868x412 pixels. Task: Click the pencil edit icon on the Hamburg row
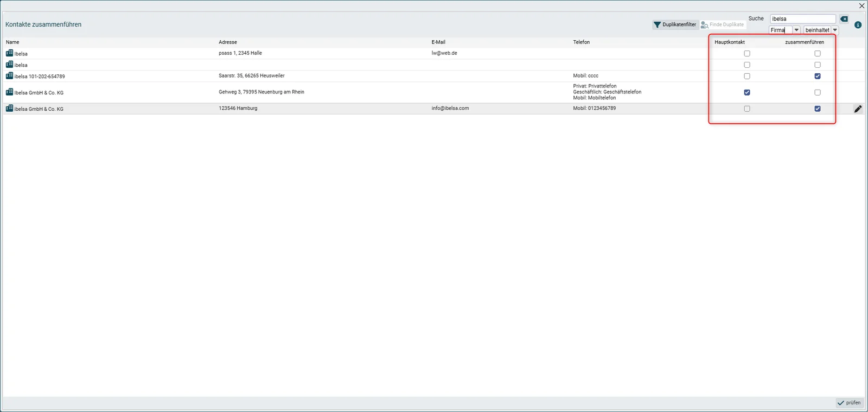click(x=858, y=109)
